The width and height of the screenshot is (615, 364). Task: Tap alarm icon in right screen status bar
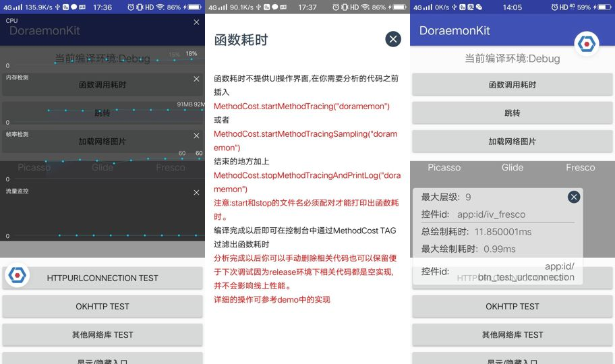[554, 7]
